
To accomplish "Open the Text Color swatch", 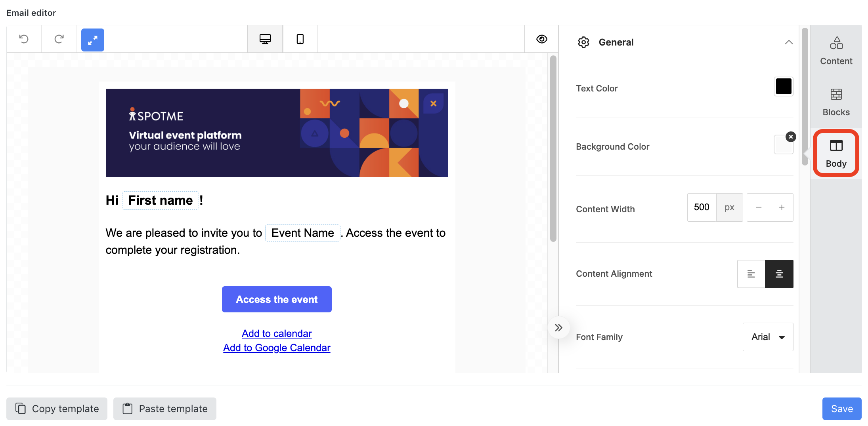I will click(783, 86).
